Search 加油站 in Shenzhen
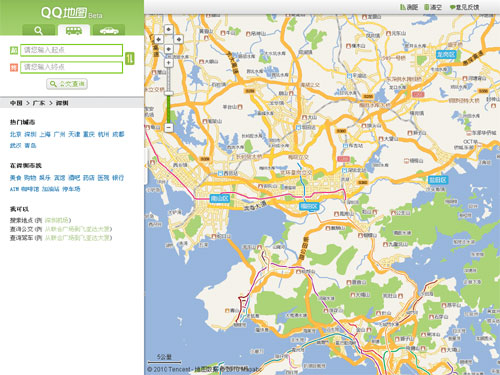 [x=51, y=189]
